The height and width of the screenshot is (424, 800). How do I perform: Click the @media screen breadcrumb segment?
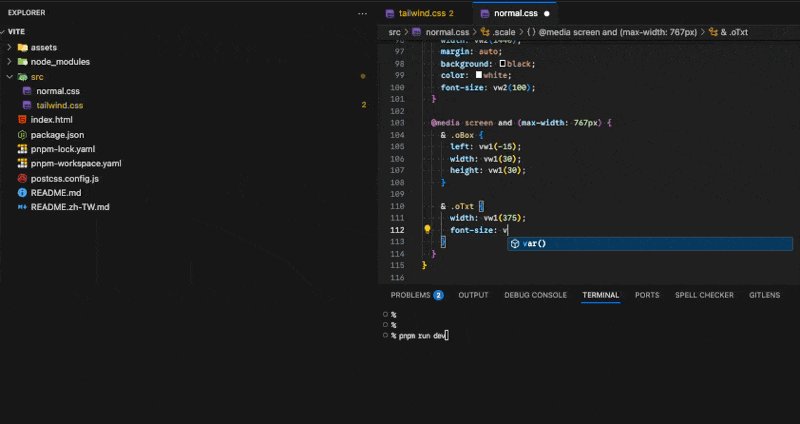[617, 32]
